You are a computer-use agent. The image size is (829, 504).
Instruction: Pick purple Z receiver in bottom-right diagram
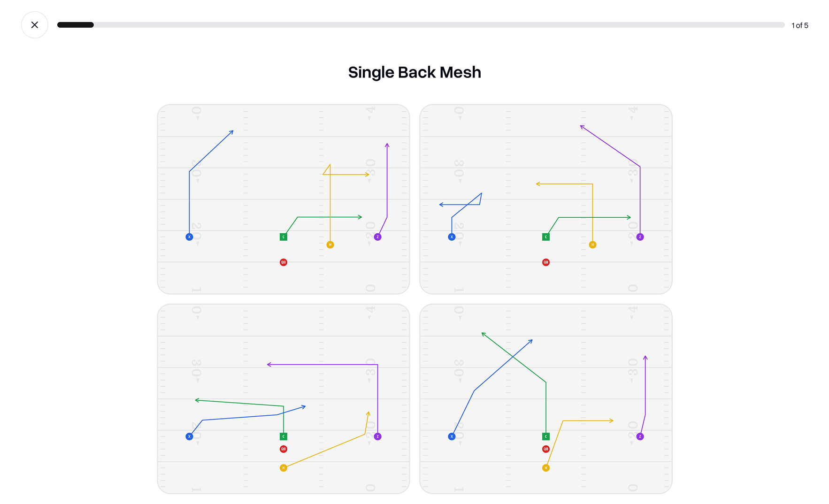point(640,436)
